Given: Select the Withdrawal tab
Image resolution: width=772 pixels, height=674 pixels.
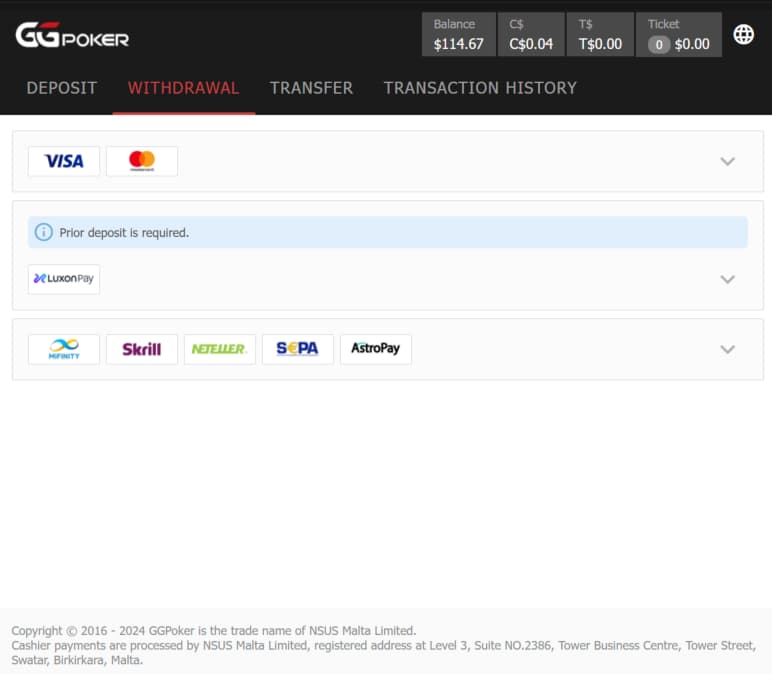Looking at the screenshot, I should (x=184, y=88).
